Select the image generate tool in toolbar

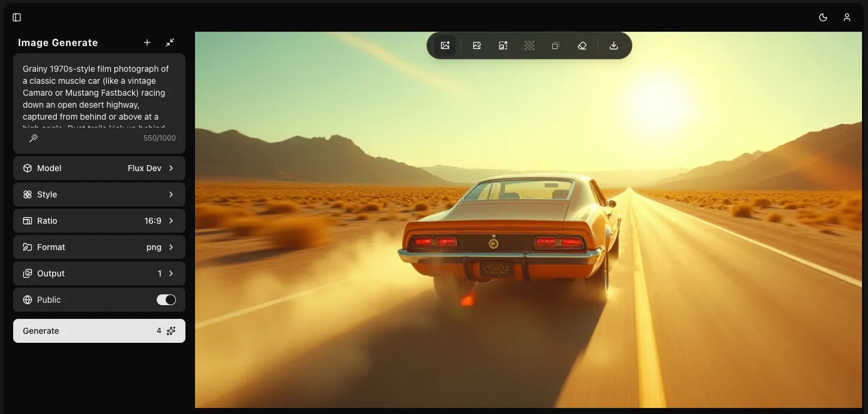444,45
